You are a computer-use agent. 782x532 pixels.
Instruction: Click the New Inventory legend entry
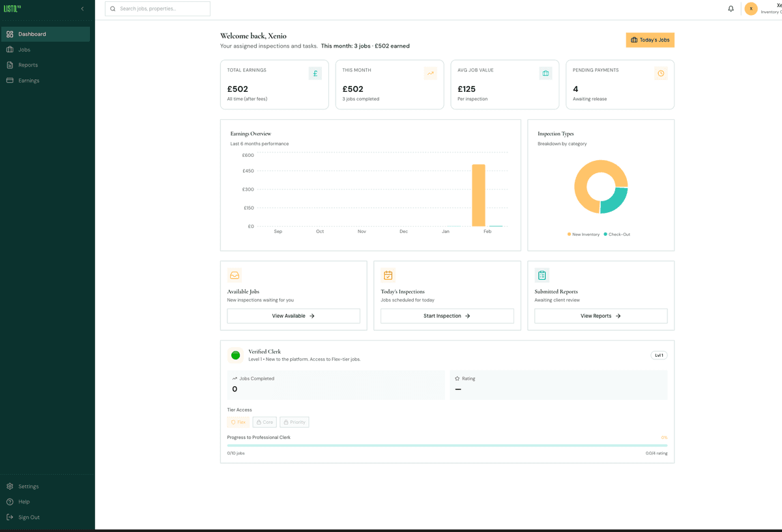click(583, 234)
